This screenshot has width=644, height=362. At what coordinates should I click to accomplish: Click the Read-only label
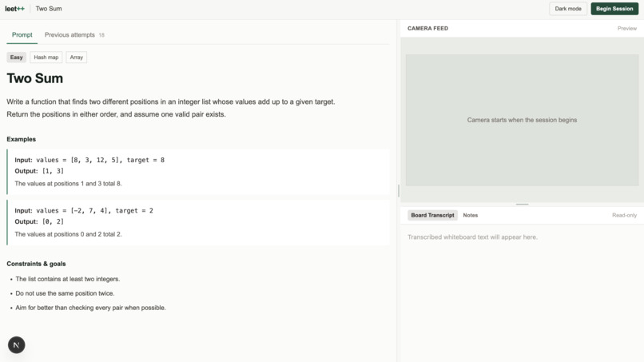(x=624, y=215)
